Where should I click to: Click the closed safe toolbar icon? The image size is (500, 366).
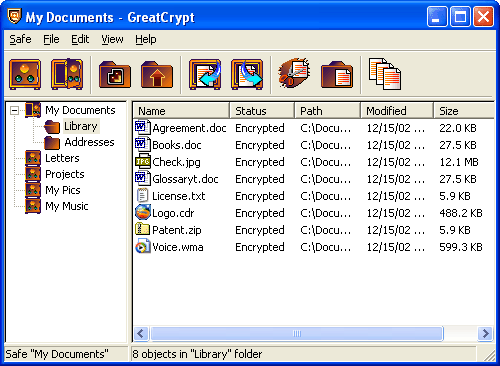click(x=25, y=74)
